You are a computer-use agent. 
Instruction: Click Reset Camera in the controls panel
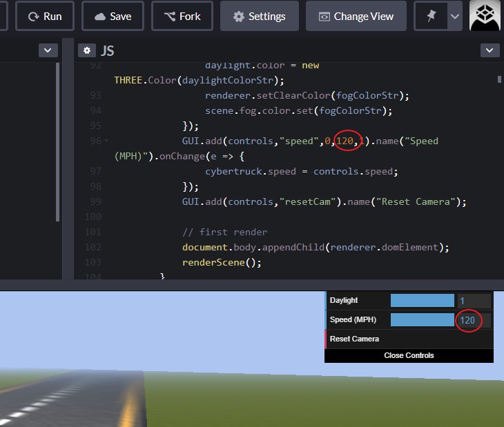pos(409,339)
